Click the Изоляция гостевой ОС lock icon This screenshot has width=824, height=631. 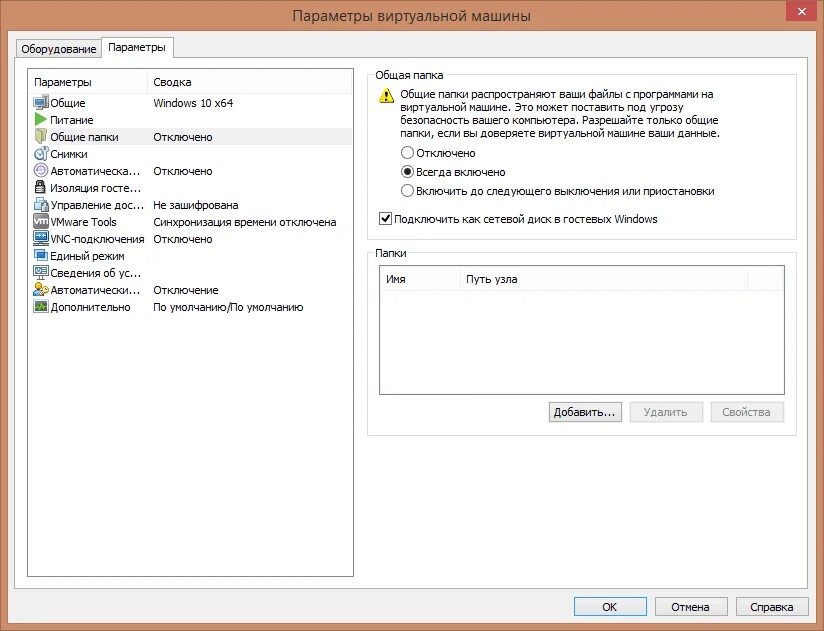(38, 187)
